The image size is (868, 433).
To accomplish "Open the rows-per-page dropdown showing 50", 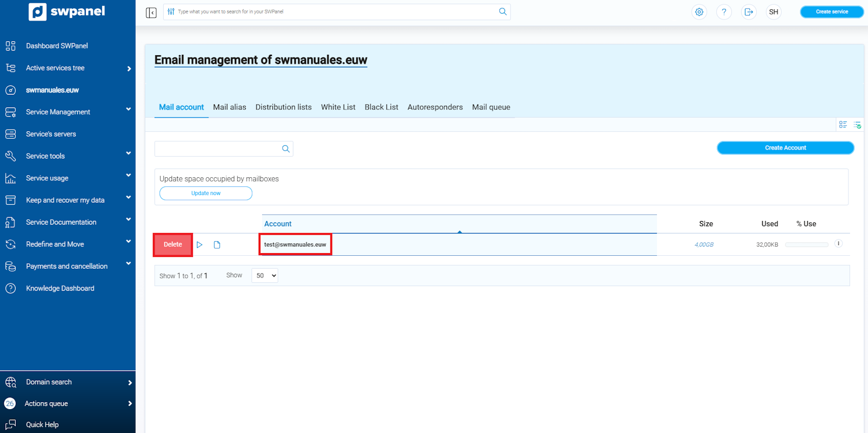I will (x=265, y=276).
